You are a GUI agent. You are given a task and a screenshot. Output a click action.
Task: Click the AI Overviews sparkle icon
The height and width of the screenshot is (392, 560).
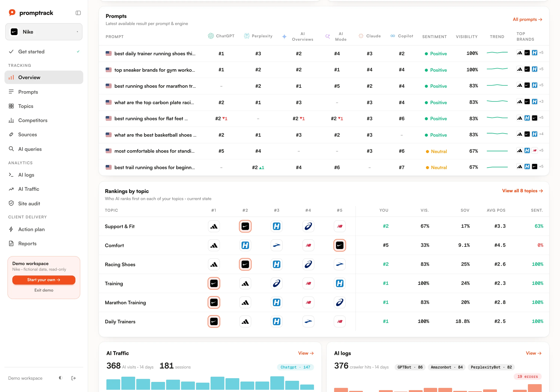click(x=284, y=37)
